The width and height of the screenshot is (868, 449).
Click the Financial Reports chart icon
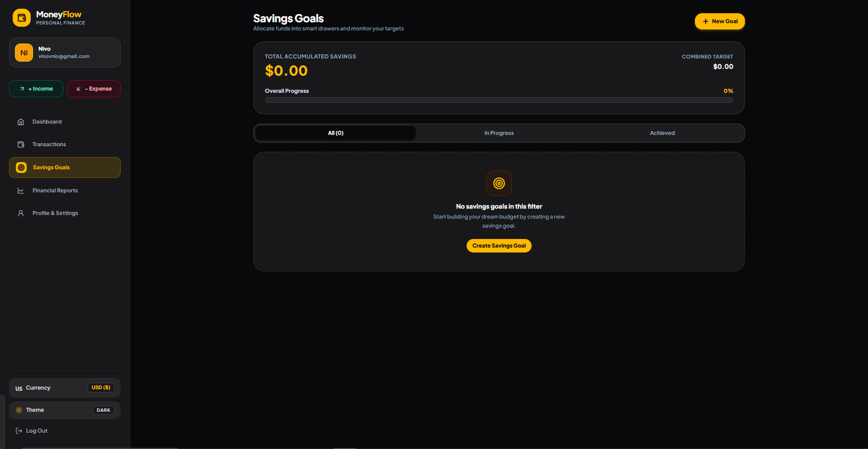click(21, 191)
